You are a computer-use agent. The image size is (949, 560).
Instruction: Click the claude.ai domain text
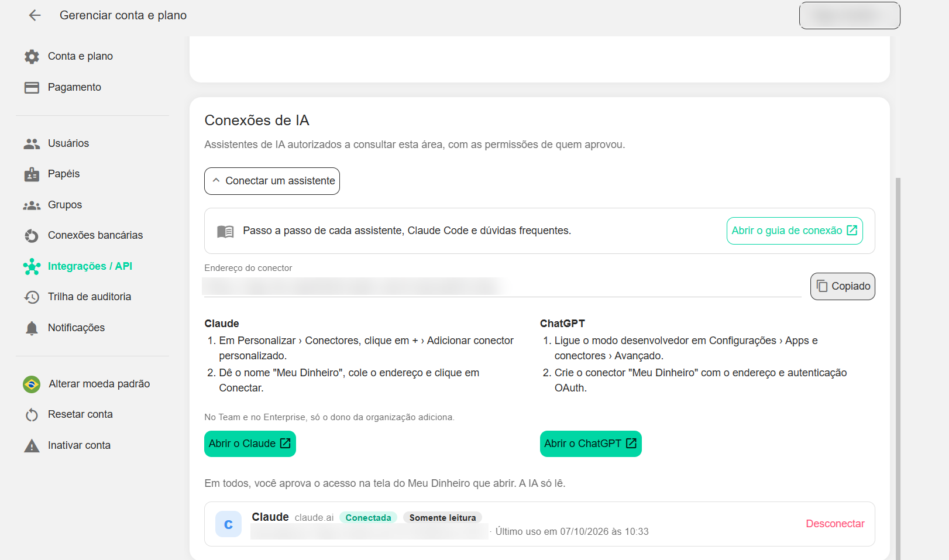(314, 518)
